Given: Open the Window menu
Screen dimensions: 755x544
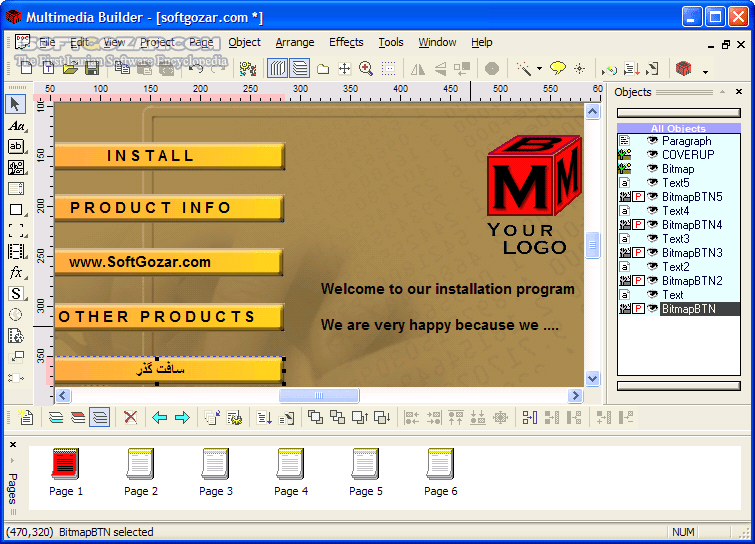Looking at the screenshot, I should 437,42.
